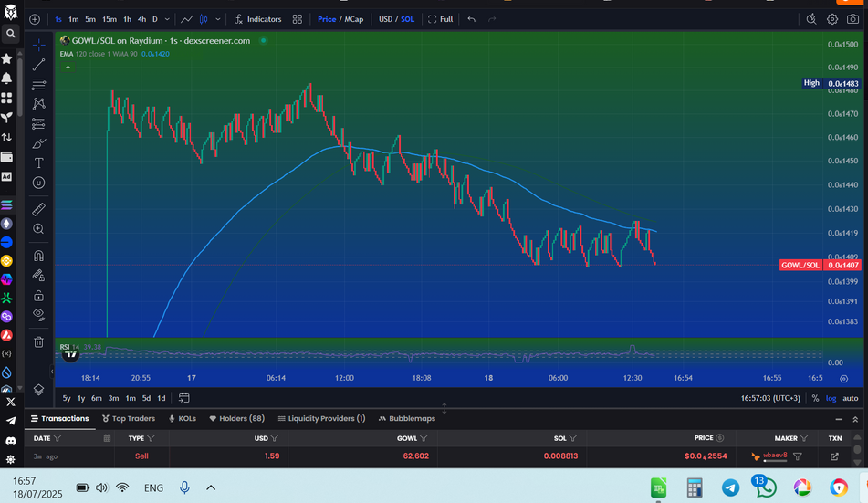Select the forecasting position tool

pos(38,123)
